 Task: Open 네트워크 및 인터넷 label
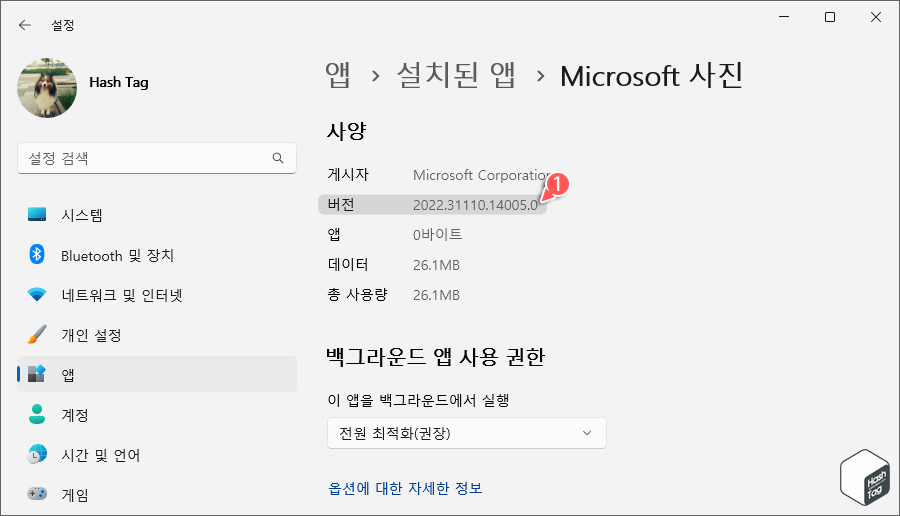(x=122, y=295)
